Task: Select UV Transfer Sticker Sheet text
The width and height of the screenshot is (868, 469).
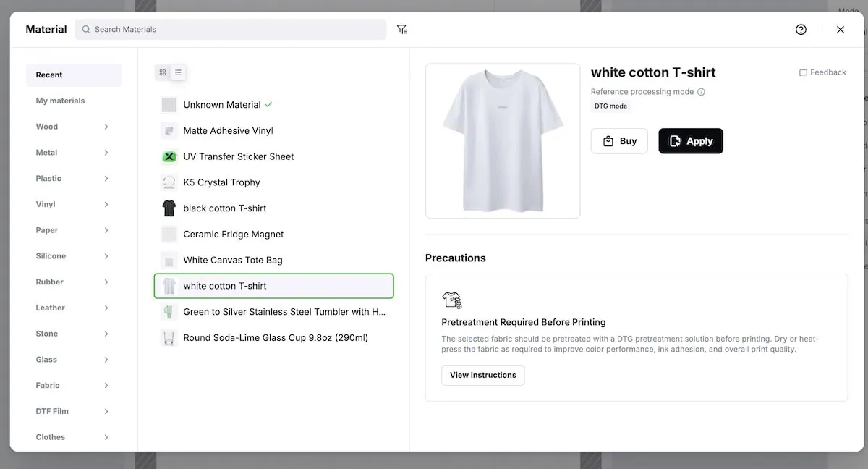Action: 239,156
